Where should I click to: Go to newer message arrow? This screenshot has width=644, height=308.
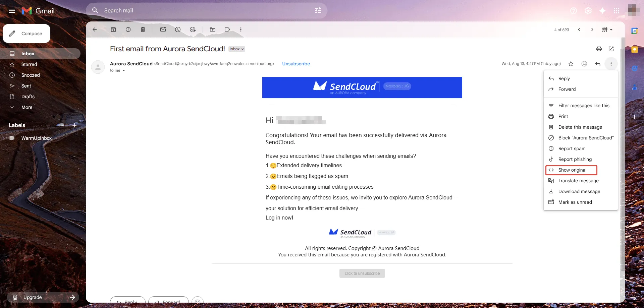tap(579, 29)
